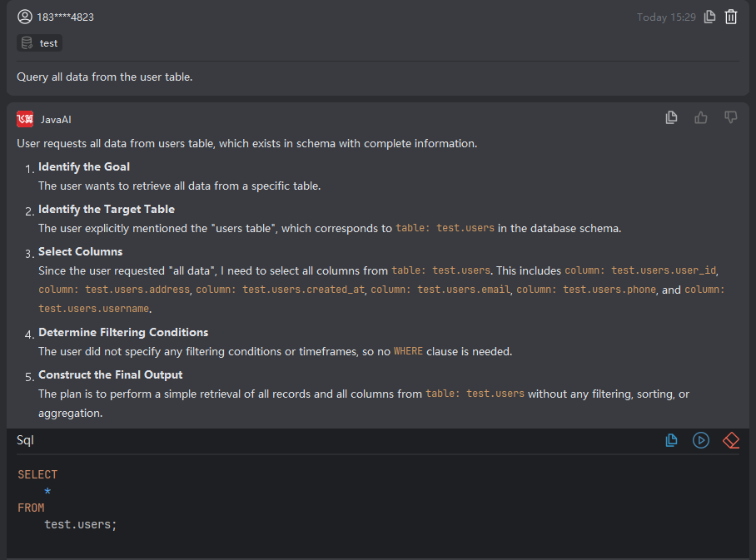The width and height of the screenshot is (756, 560).
Task: Click the user avatar icon
Action: pos(24,17)
